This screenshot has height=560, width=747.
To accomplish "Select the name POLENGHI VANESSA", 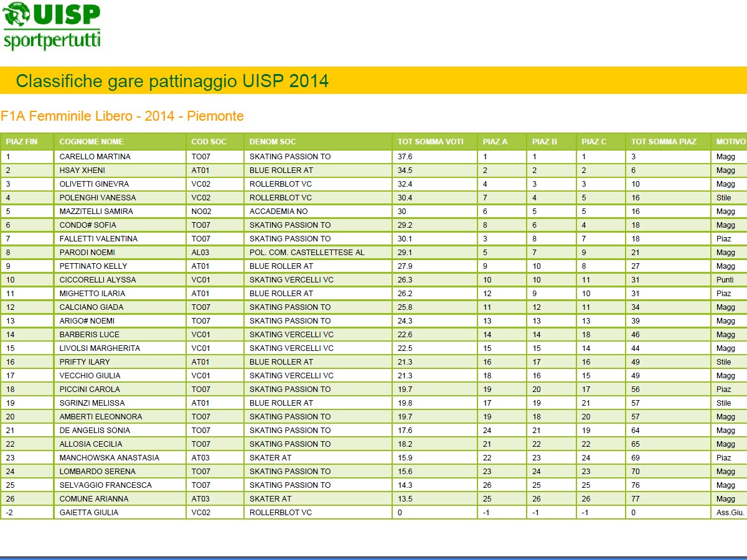I will click(98, 198).
